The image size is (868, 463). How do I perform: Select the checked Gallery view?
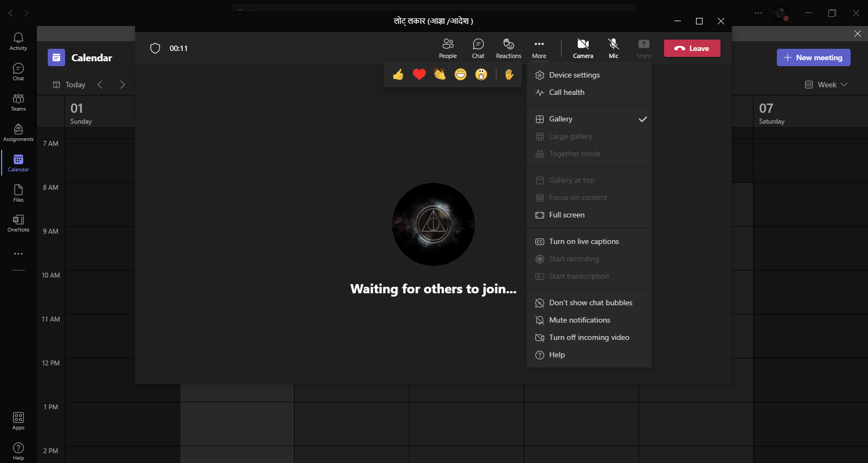click(x=589, y=119)
